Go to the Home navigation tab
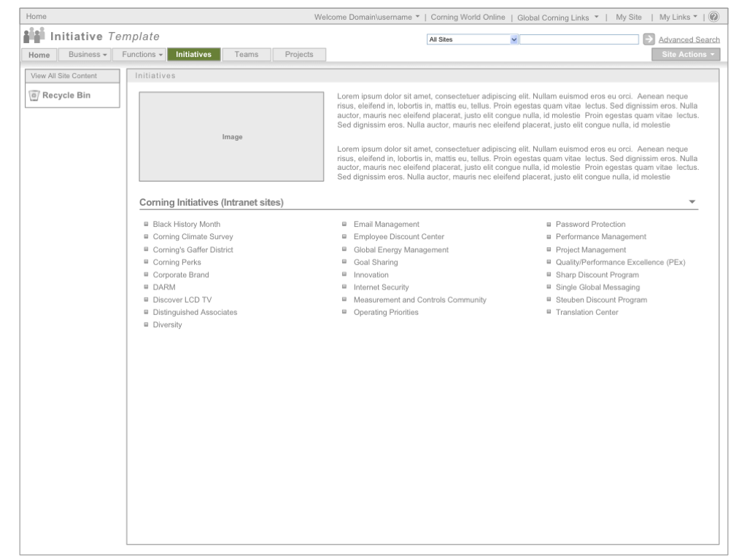This screenshot has width=747, height=560. [x=39, y=55]
